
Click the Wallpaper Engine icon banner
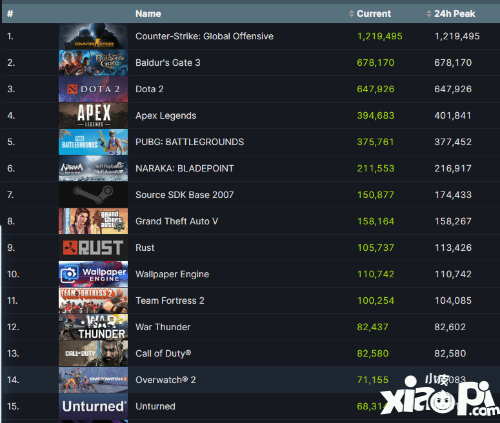point(93,274)
